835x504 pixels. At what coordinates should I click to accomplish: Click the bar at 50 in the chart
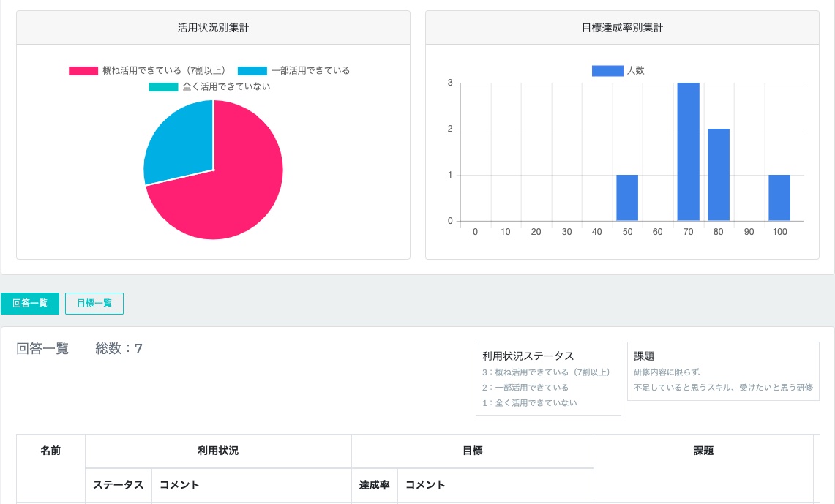click(x=627, y=198)
